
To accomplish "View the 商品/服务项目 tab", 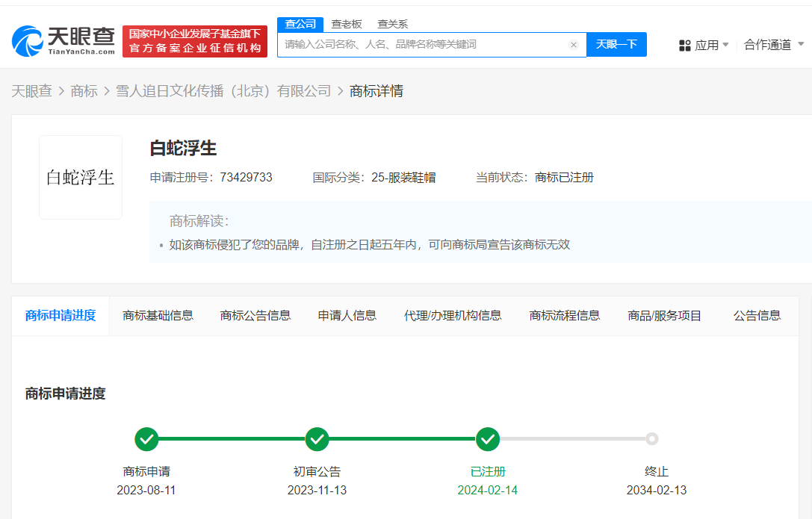I will pos(663,315).
